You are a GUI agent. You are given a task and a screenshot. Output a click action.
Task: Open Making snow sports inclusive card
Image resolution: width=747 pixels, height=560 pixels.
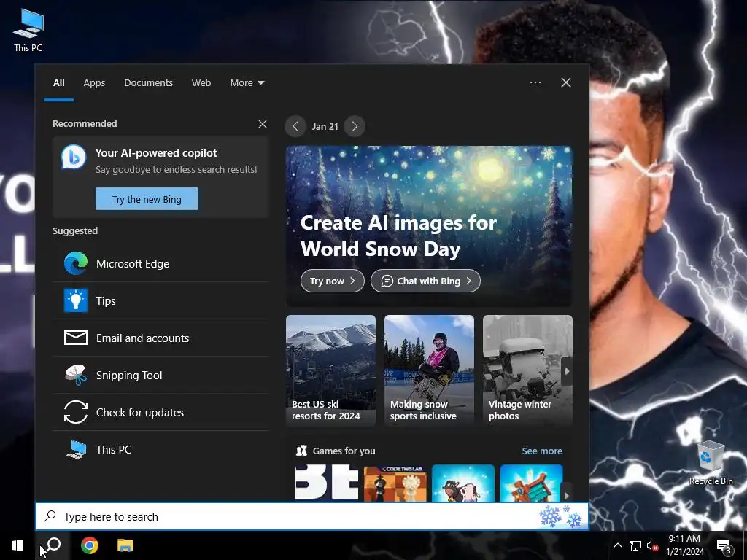click(429, 370)
